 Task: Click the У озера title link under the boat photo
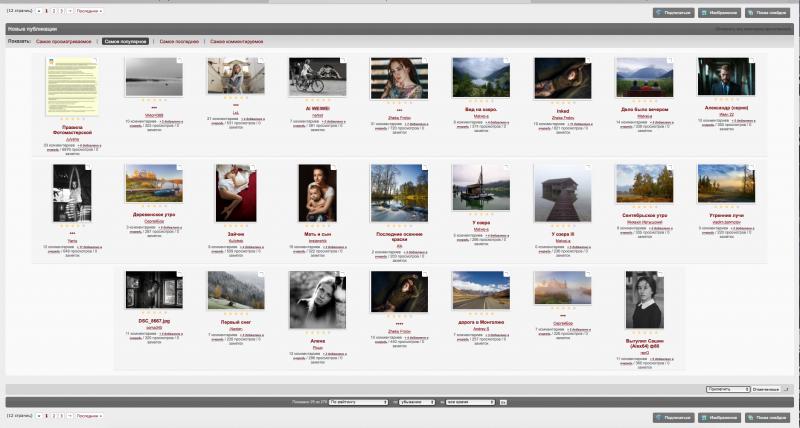[481, 223]
